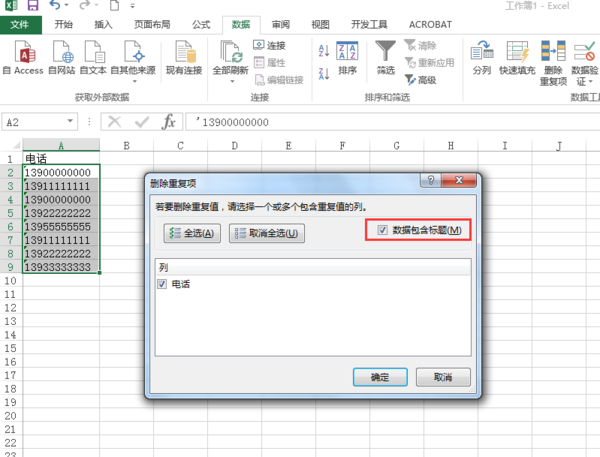Select column A header
This screenshot has height=457, width=600.
[x=61, y=145]
